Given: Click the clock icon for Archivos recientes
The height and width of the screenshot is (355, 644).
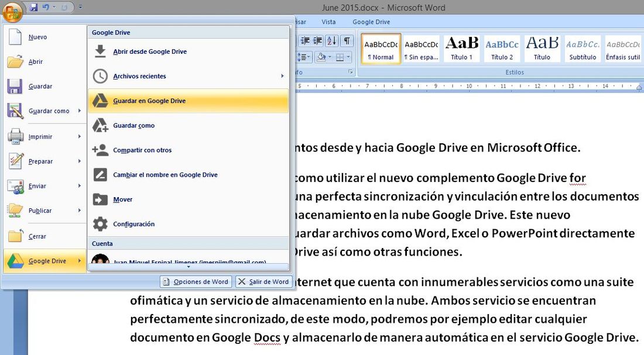Looking at the screenshot, I should click(x=100, y=76).
